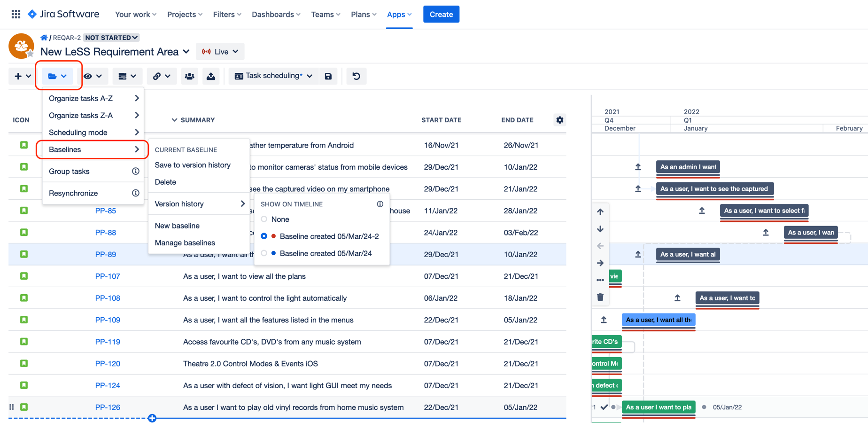868x423 pixels.
Task: Select Baseline created 05/Mar/24-2 radio
Action: tap(264, 236)
